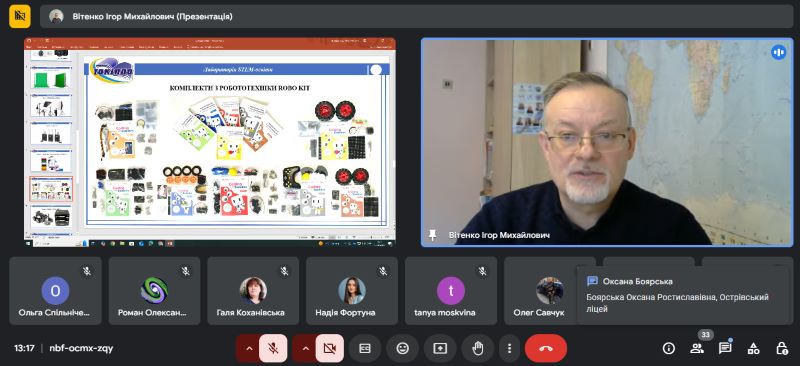Click the name label Олег Савчук
Image resolution: width=800 pixels, height=366 pixels.
tap(539, 312)
